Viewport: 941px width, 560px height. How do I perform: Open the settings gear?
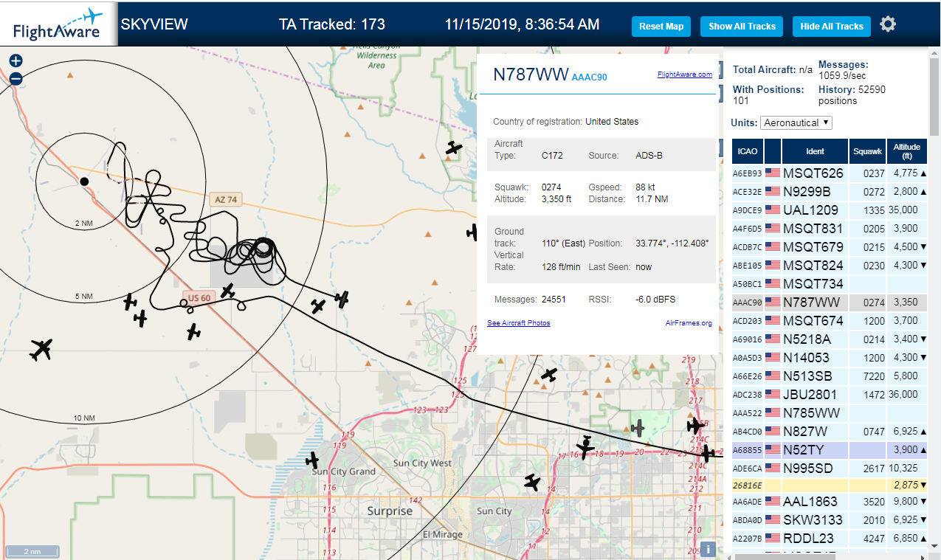pos(888,24)
